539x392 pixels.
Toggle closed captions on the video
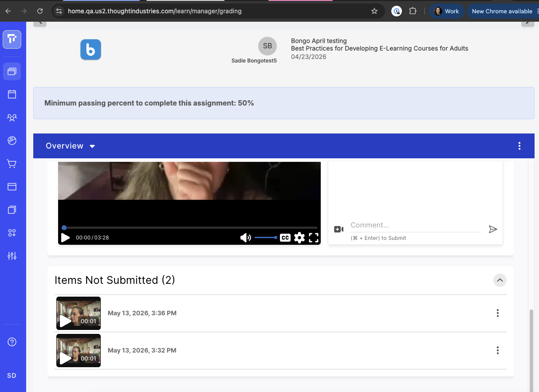285,238
